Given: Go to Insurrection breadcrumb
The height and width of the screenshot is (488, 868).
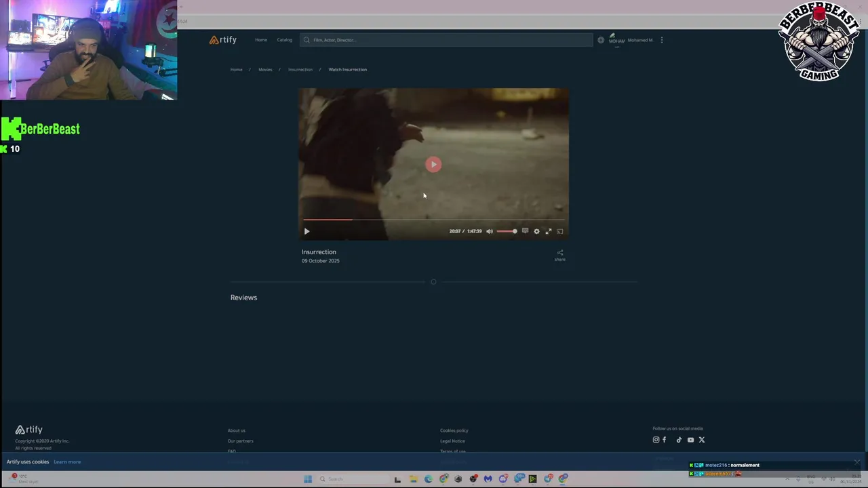Looking at the screenshot, I should click(x=300, y=70).
